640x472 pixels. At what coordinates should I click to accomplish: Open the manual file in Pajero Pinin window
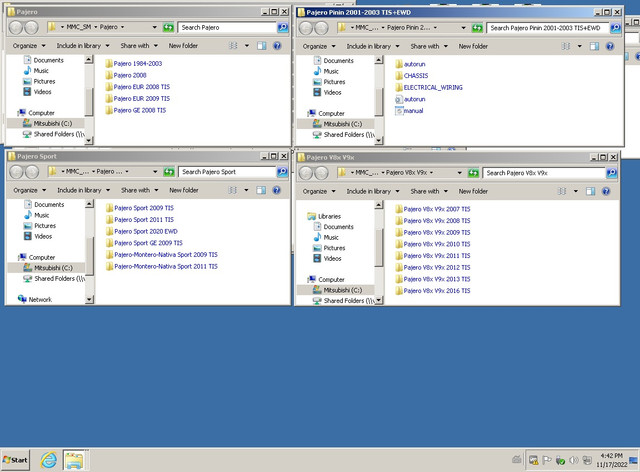(409, 111)
